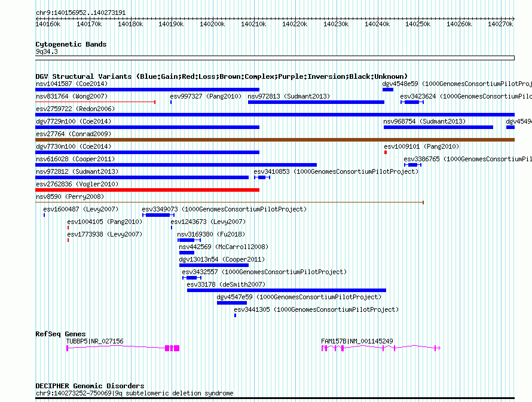Click the nsv442569 (McCarroll2008) label
Screen dimensions: 532x402
point(224,247)
